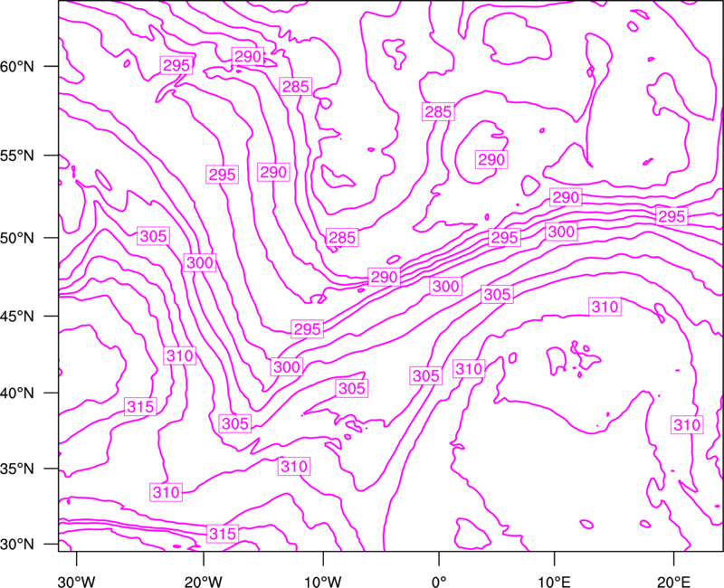Pick the 20°E longitude axis label

pyautogui.click(x=673, y=582)
